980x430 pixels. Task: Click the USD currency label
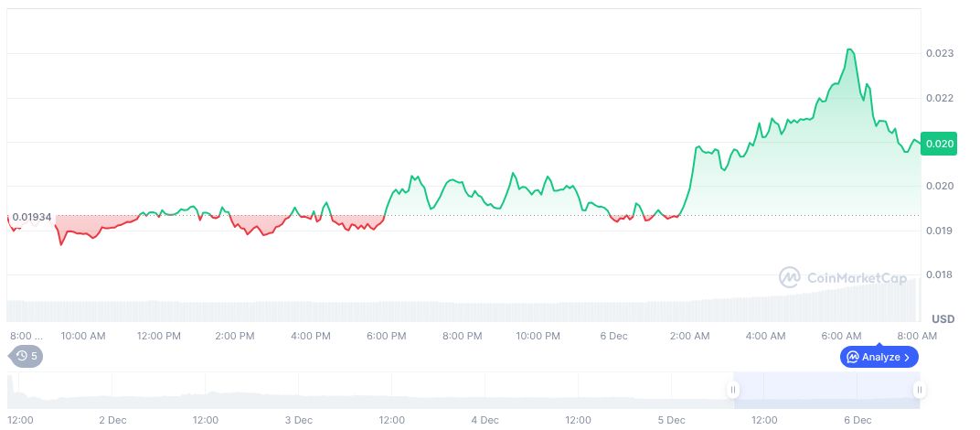tap(943, 318)
